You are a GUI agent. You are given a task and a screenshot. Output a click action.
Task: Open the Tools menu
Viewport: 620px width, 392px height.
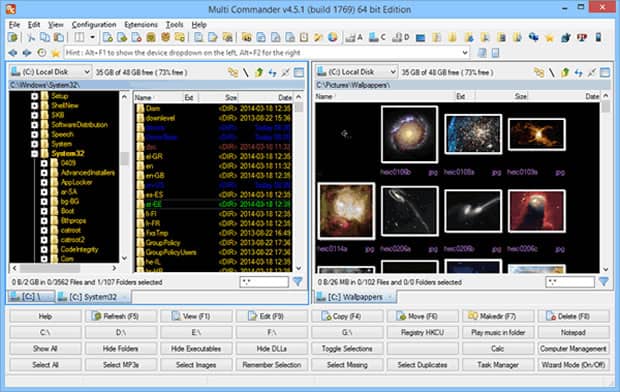pyautogui.click(x=174, y=25)
